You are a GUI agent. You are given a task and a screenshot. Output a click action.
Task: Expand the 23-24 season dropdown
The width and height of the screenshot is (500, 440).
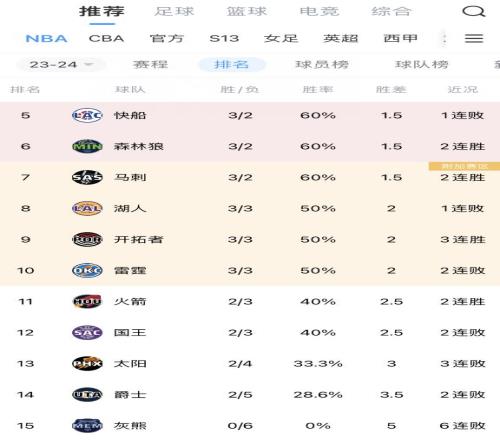tap(61, 64)
